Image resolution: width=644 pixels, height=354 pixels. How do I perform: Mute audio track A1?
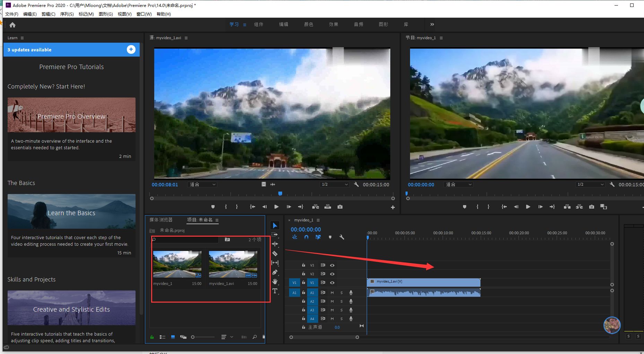coord(332,293)
